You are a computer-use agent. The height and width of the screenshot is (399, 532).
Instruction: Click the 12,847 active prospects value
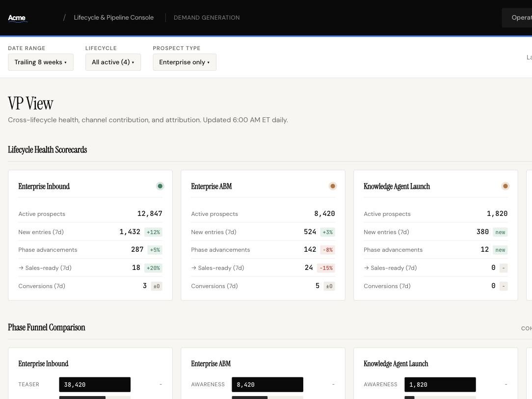coord(150,214)
